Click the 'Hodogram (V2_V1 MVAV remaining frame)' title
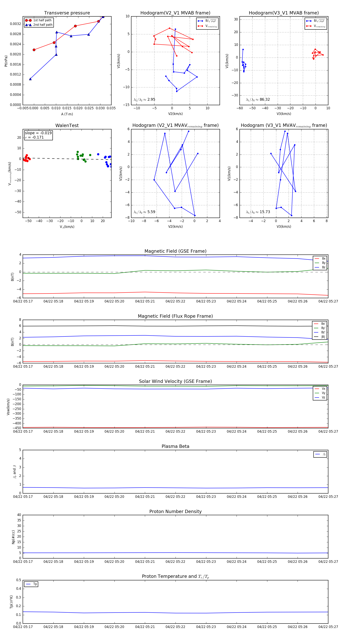The height and width of the screenshot is (644, 351). coord(175,125)
